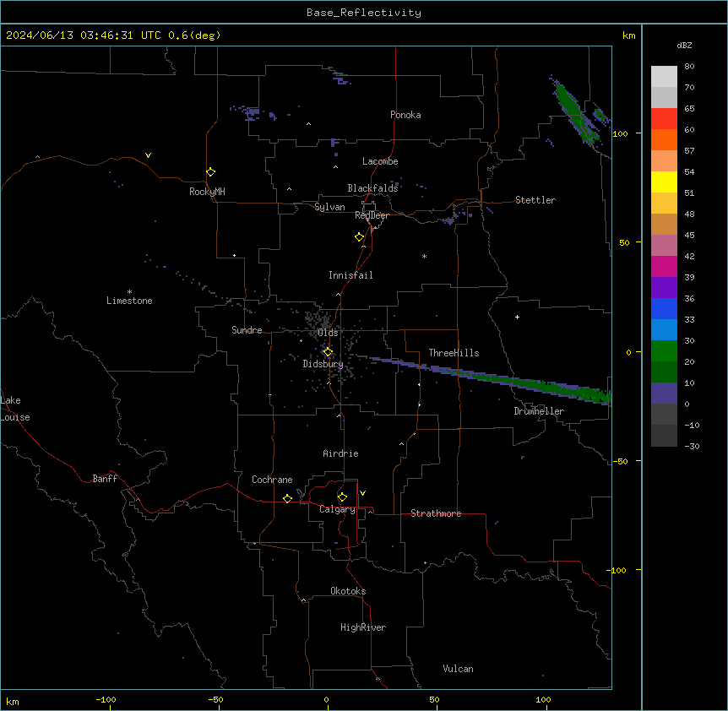Click the Didsbury town label
Viewport: 728px width, 711px height.
[x=323, y=364]
